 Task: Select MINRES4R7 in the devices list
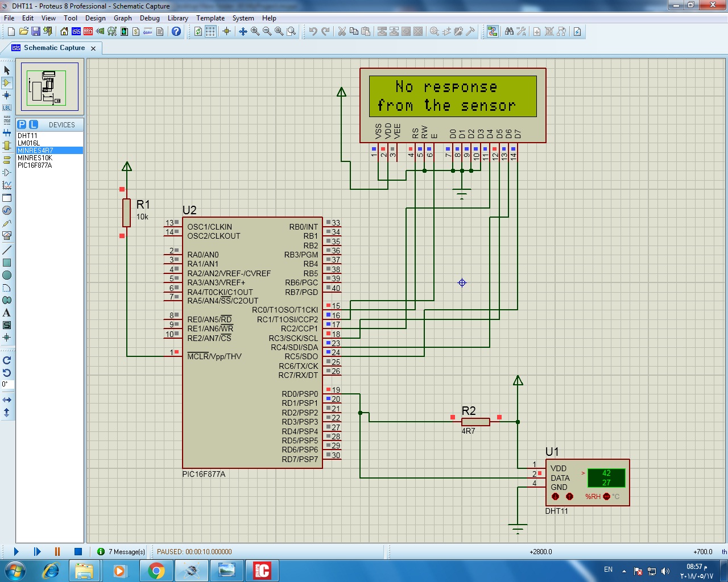tap(49, 150)
